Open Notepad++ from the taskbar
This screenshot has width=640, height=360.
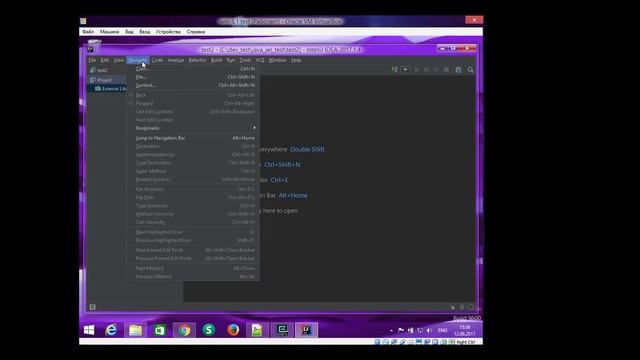click(x=257, y=330)
